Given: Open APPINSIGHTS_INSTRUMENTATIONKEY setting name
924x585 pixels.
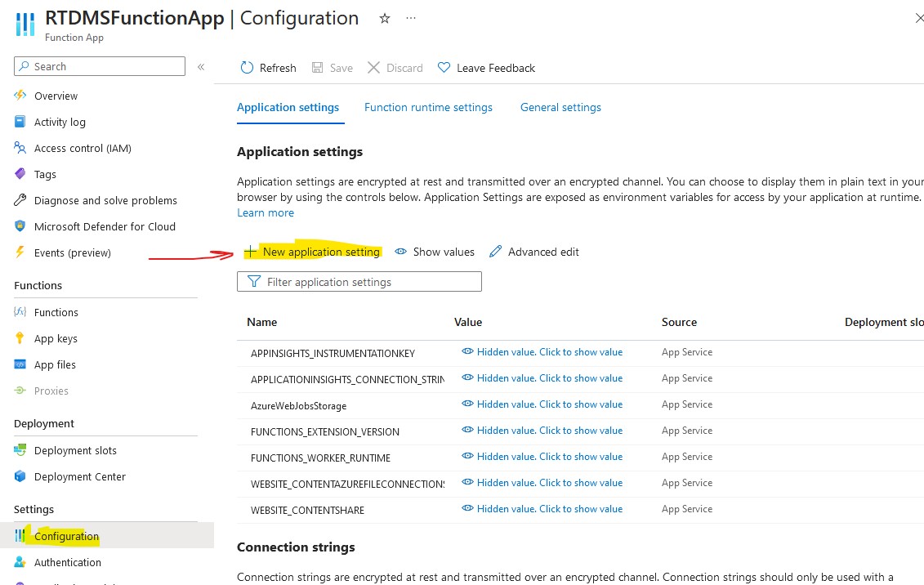Looking at the screenshot, I should pyautogui.click(x=333, y=353).
